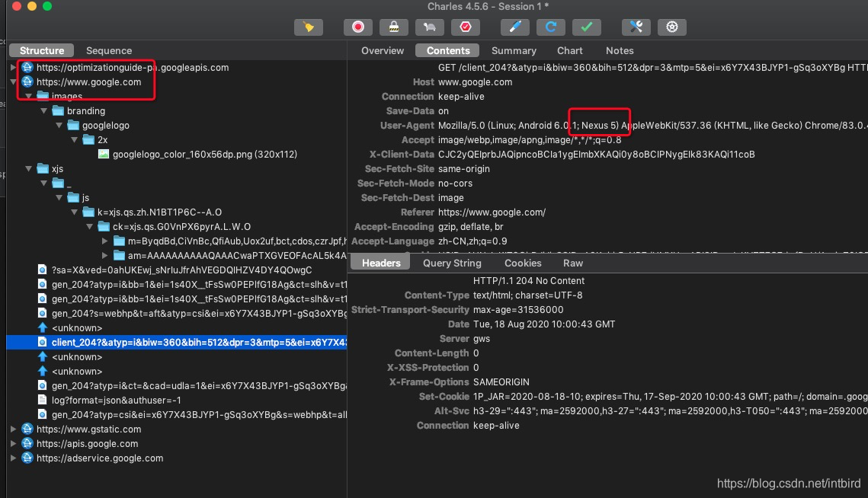Collapse the k=xjs.qs.zh folder
The image size is (868, 498).
coord(74,212)
